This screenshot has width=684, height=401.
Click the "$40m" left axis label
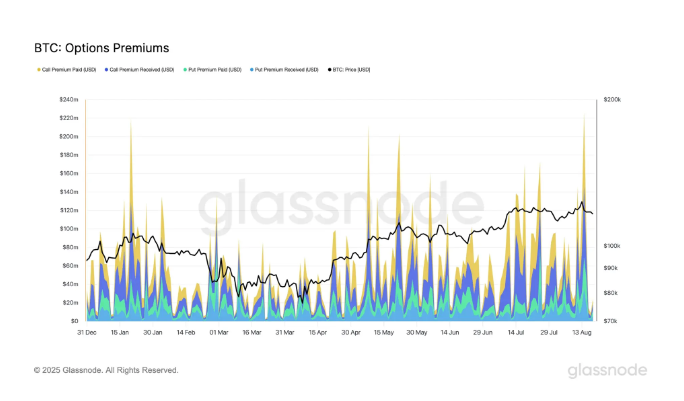[70, 284]
